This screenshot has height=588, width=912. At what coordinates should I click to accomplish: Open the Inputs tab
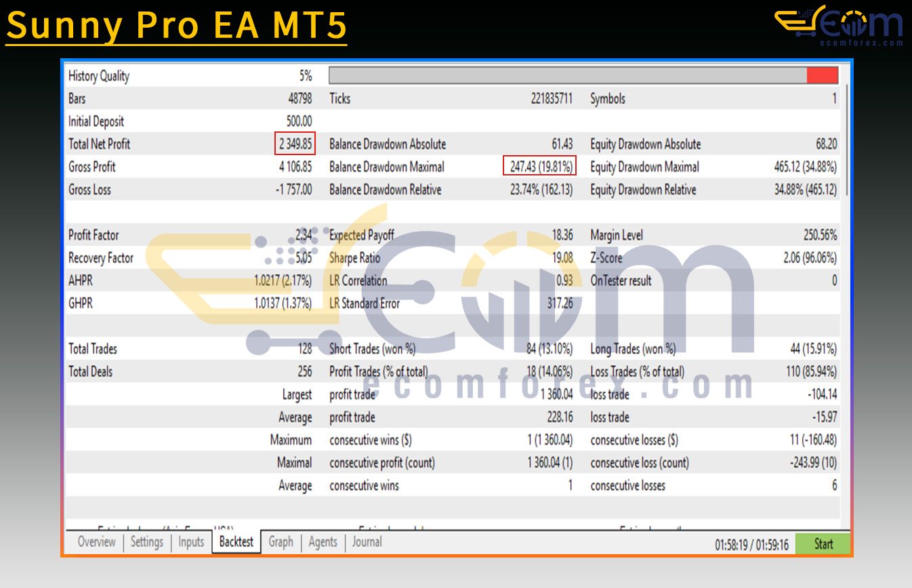coord(191,542)
